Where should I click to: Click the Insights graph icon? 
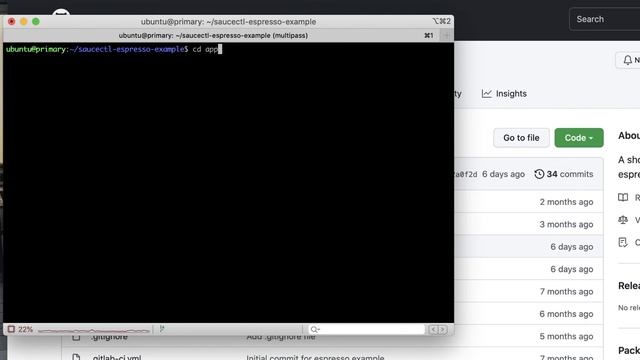click(x=486, y=93)
